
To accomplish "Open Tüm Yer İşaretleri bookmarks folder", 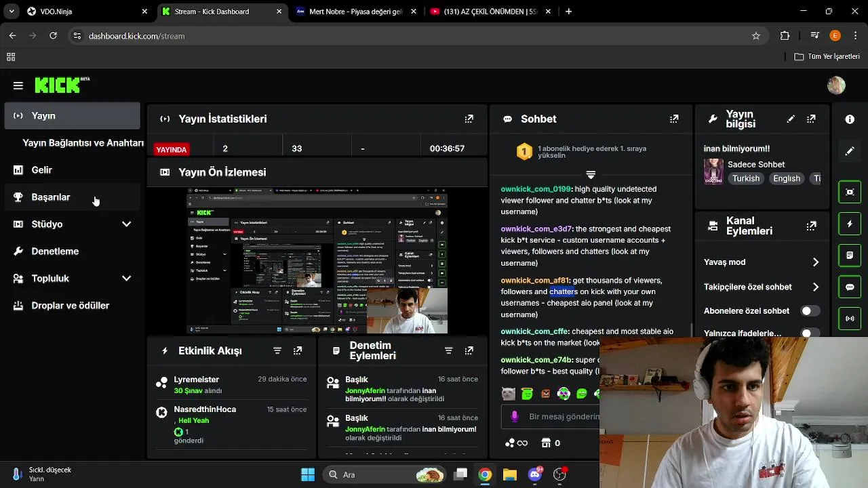I will coord(827,56).
